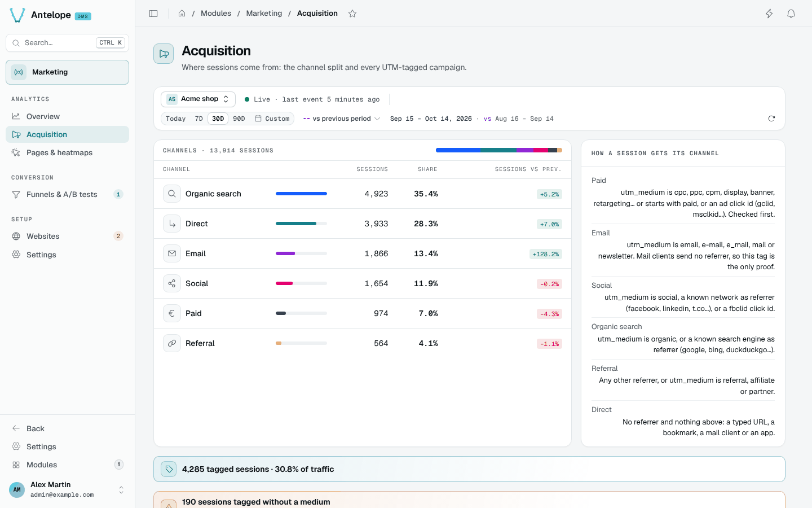
Task: Click the warning icon on untagged-medium banner
Action: (169, 504)
